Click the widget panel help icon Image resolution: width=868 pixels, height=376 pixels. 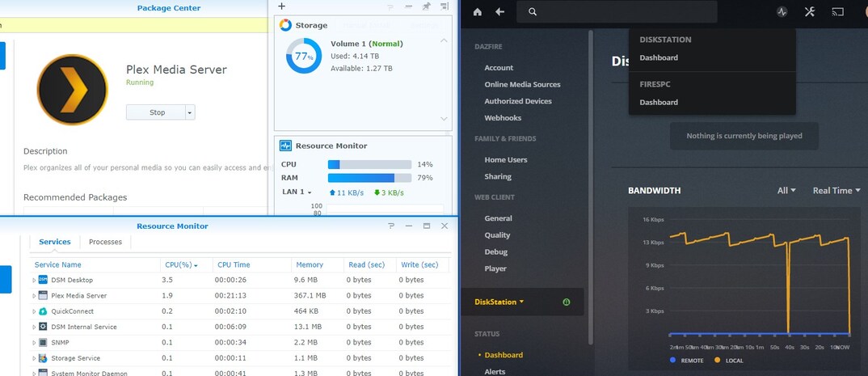(x=390, y=6)
